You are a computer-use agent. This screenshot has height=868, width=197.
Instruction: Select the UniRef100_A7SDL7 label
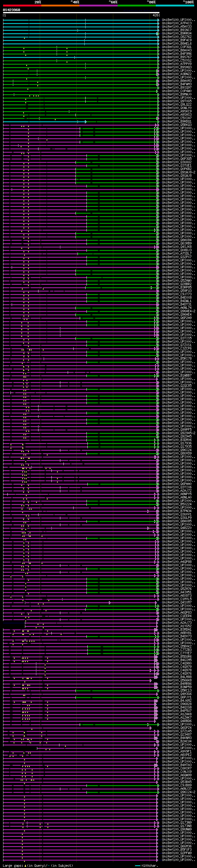click(177, 253)
